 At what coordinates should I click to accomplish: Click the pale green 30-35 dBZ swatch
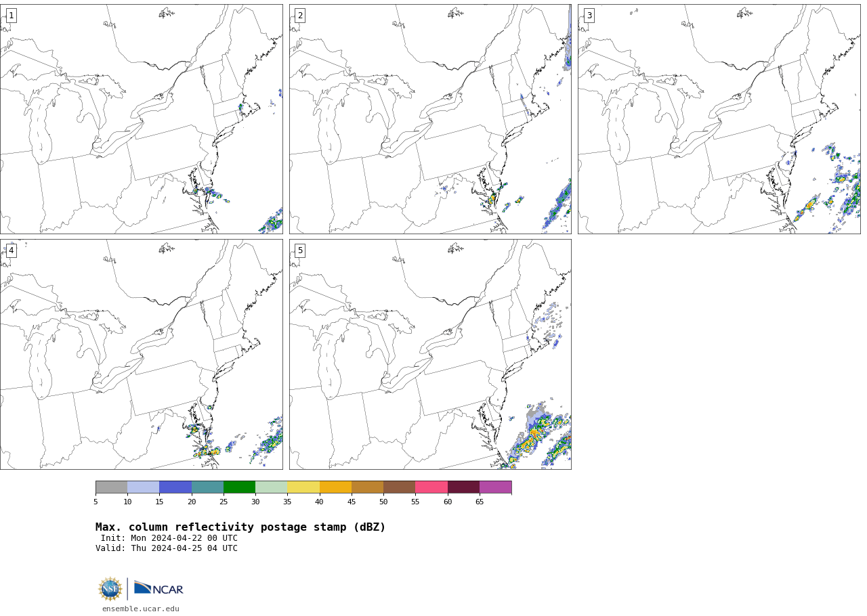pos(271,487)
